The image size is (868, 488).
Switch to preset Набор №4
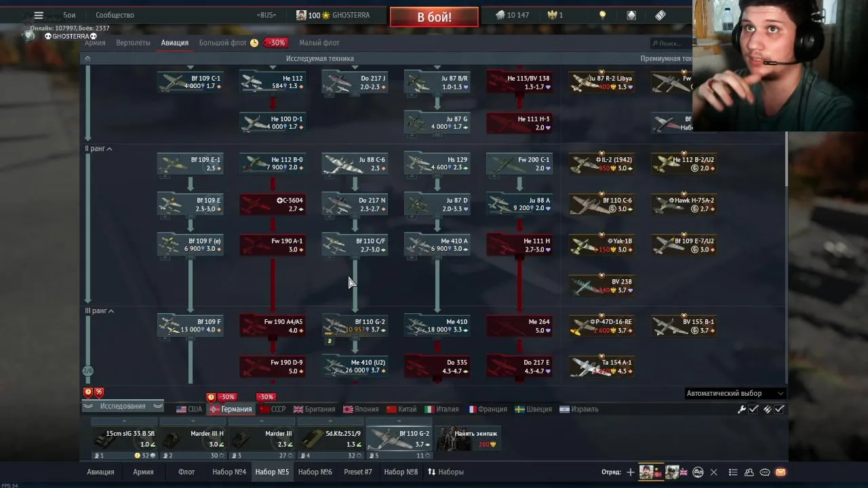tap(229, 472)
